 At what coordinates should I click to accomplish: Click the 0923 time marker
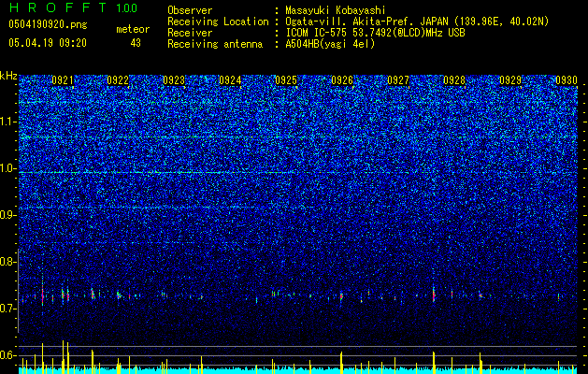pyautogui.click(x=174, y=80)
